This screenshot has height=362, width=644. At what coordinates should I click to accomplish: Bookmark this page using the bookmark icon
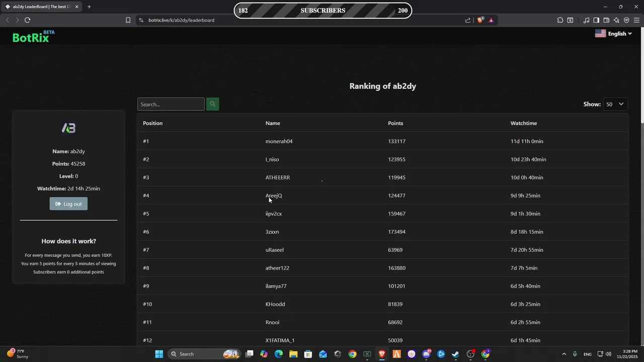tap(128, 20)
